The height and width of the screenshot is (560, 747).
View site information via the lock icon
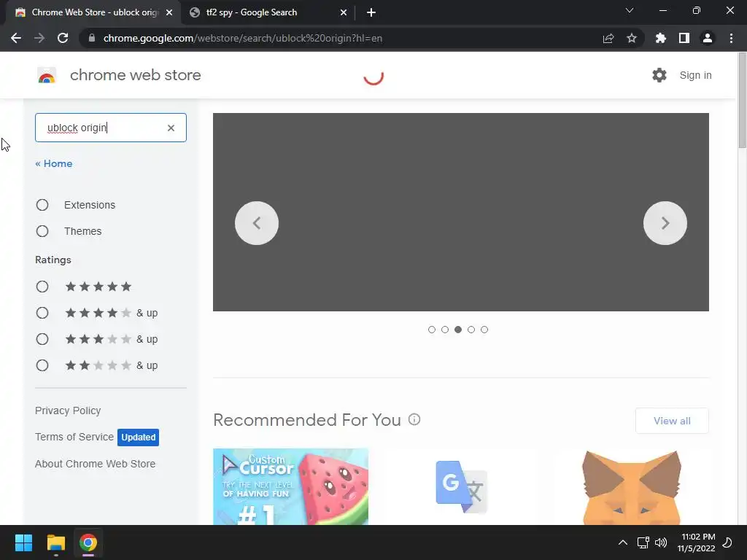pyautogui.click(x=92, y=38)
